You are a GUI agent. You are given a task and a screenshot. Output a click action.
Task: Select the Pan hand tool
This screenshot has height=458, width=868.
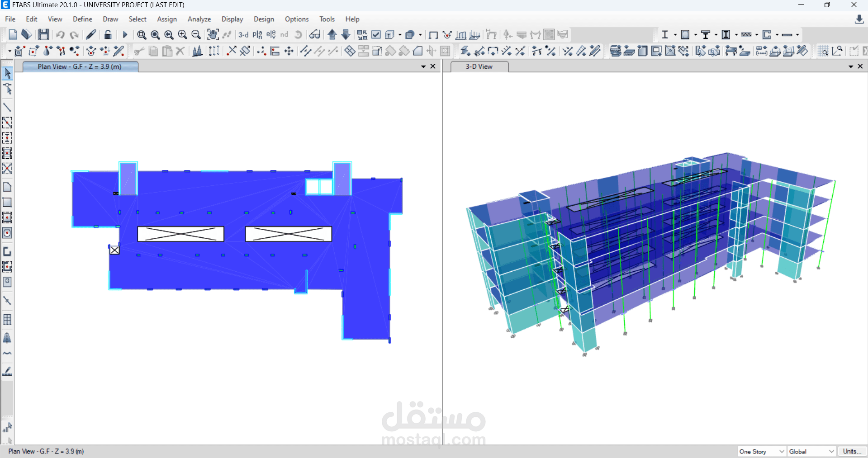point(213,35)
